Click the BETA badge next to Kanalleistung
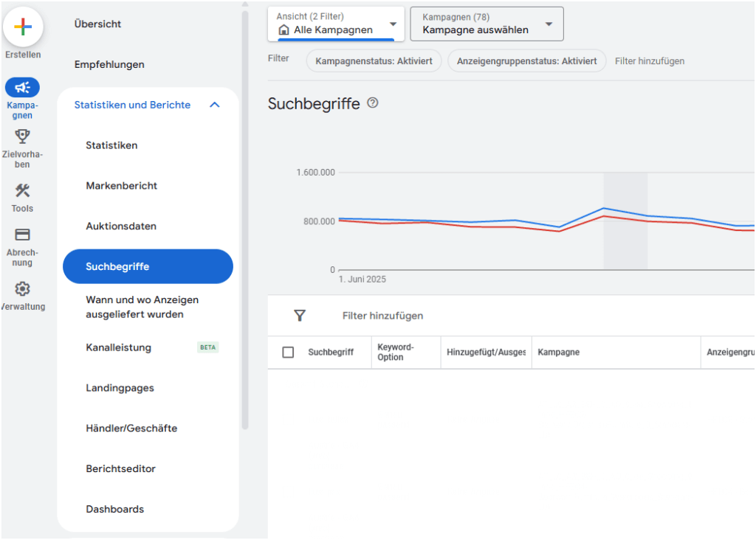Screen dimensions: 756x540 click(207, 347)
